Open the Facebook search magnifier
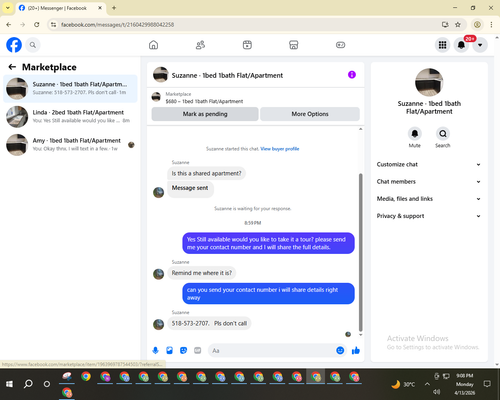This screenshot has height=400, width=500. (x=33, y=45)
